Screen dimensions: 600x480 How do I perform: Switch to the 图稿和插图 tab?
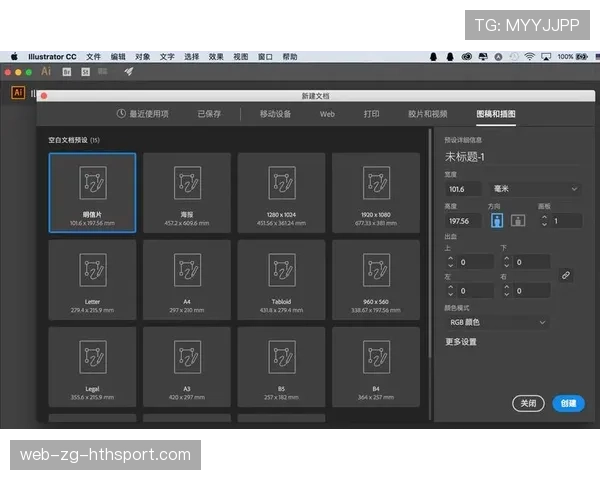tap(496, 114)
